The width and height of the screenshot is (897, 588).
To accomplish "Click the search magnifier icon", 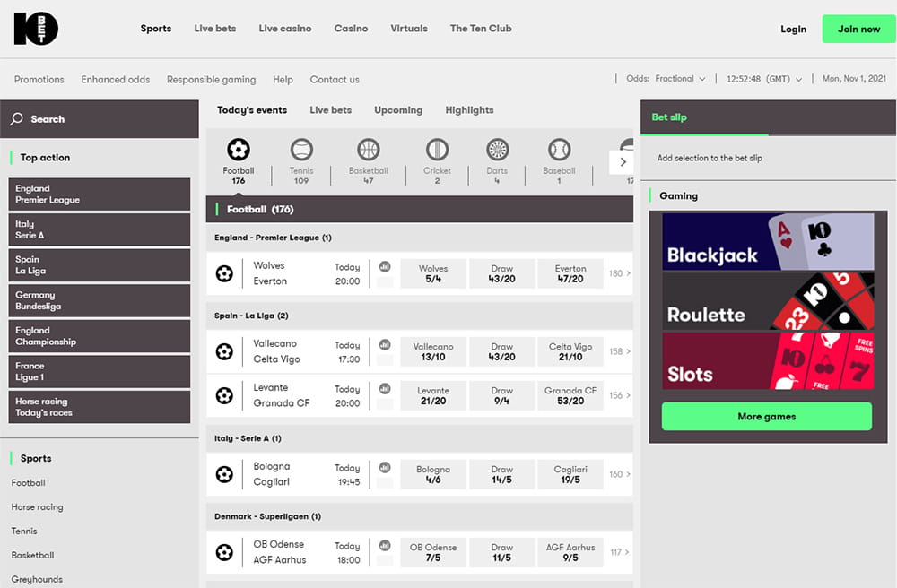I will (17, 119).
